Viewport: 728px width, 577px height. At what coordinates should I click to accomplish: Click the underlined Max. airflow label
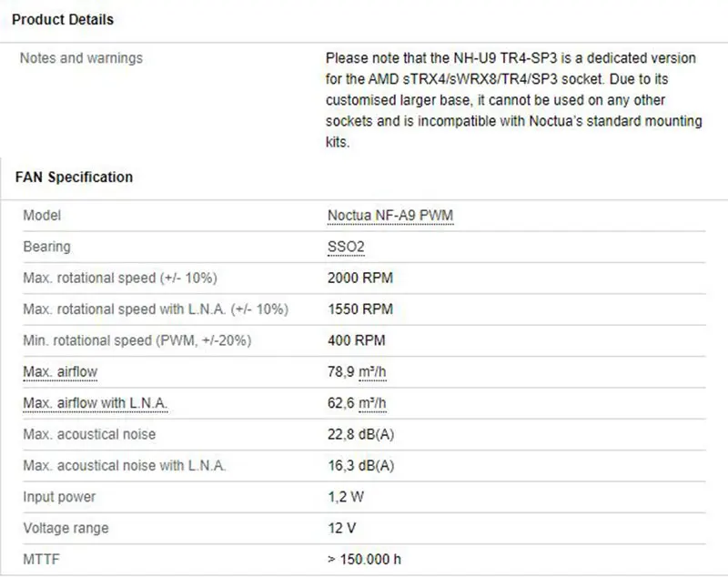[x=59, y=372]
